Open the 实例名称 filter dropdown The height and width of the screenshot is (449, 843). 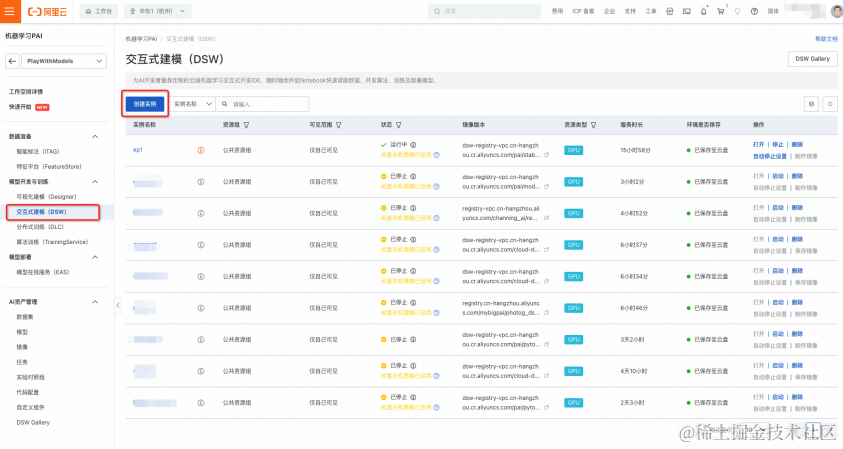click(x=192, y=104)
